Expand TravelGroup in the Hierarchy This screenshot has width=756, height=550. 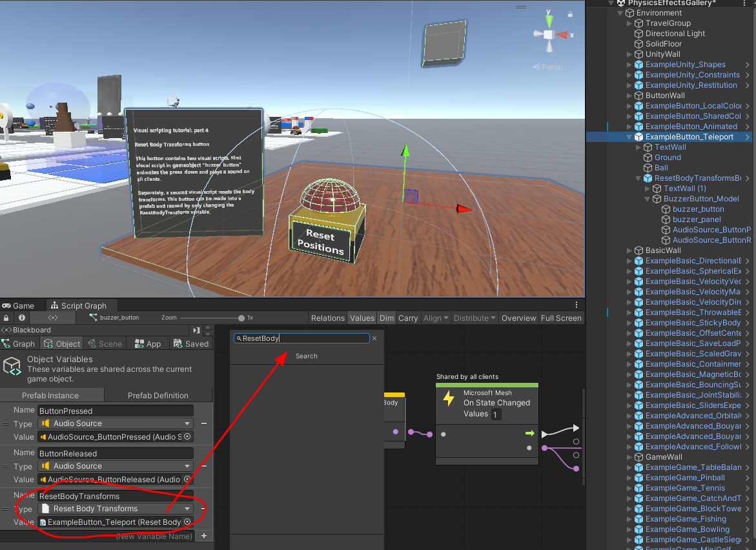[x=628, y=23]
